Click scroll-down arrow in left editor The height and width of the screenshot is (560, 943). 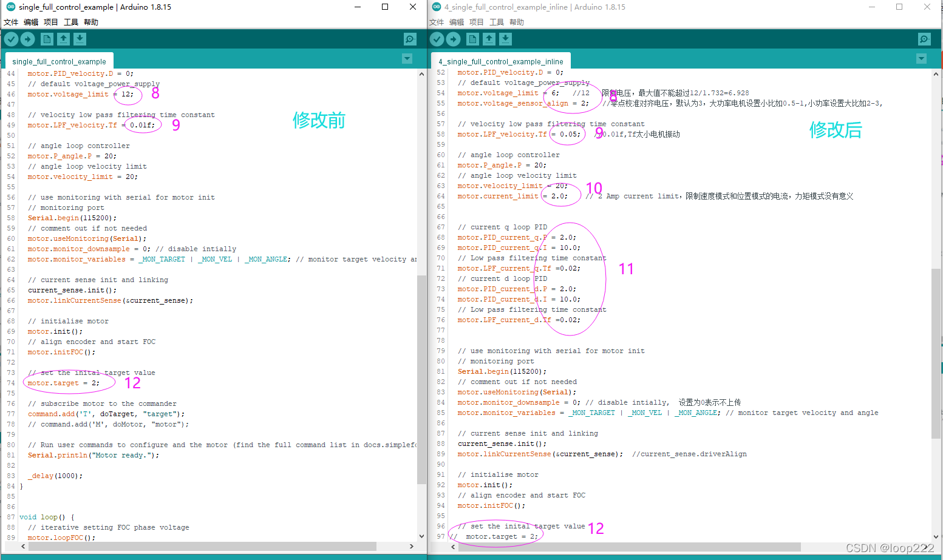click(421, 536)
